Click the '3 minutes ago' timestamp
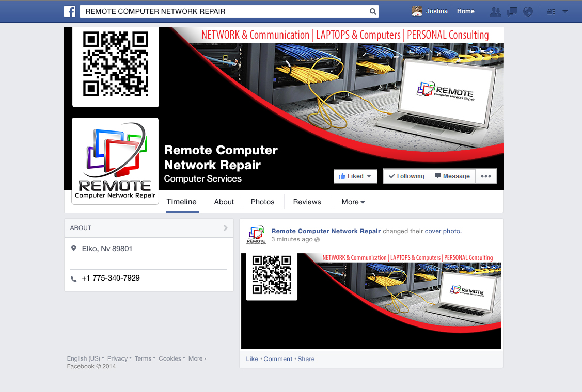Image resolution: width=582 pixels, height=392 pixels. [x=292, y=239]
